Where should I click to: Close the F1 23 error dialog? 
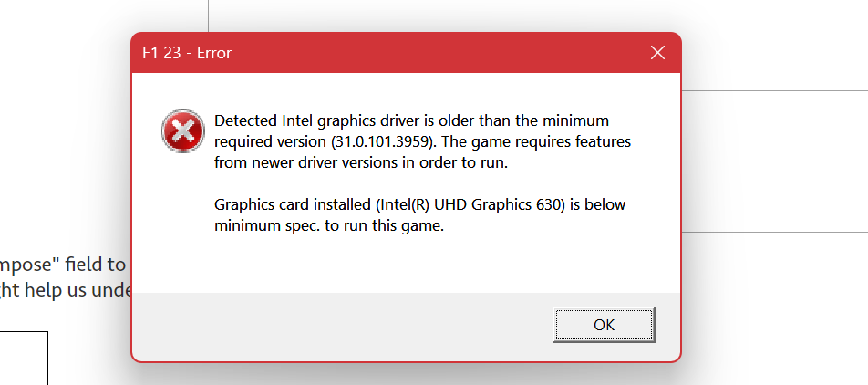[657, 53]
